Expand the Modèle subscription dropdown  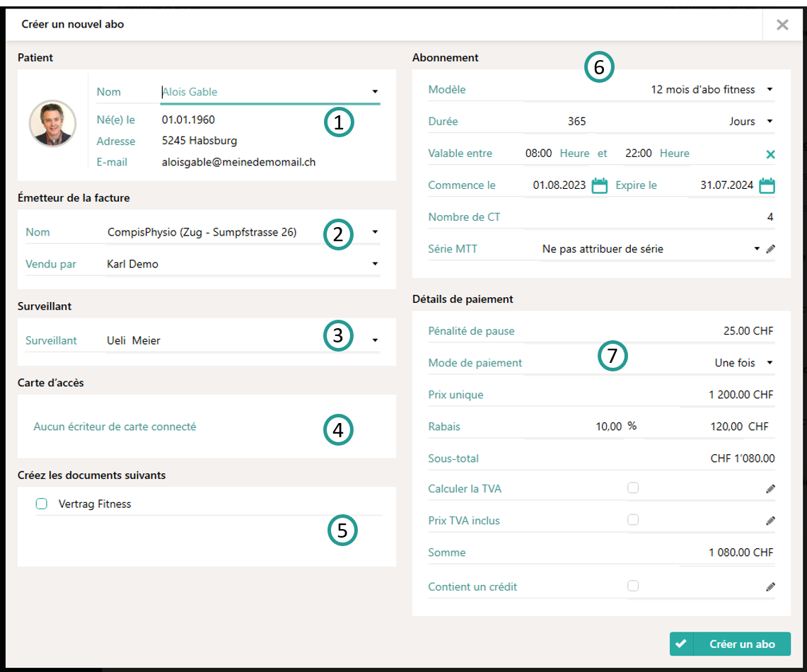(770, 90)
